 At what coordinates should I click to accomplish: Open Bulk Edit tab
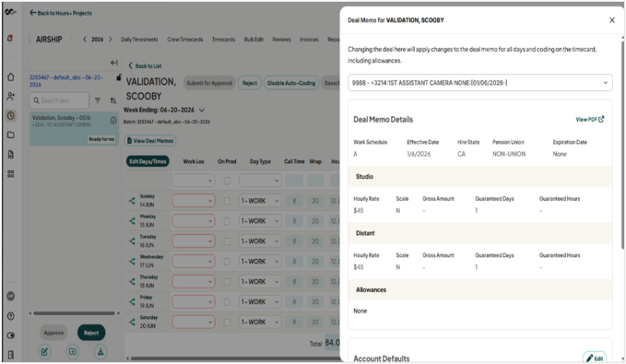click(x=254, y=39)
